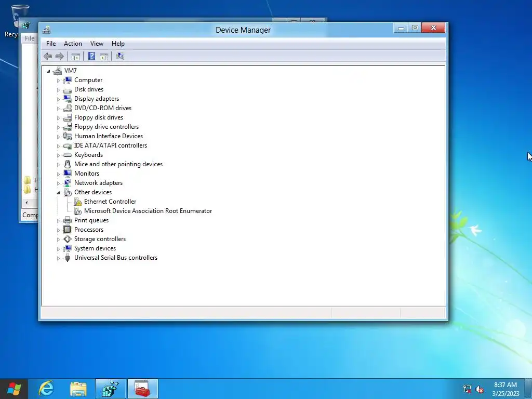This screenshot has height=399, width=532.
Task: Select the Other devices label
Action: pyautogui.click(x=93, y=192)
